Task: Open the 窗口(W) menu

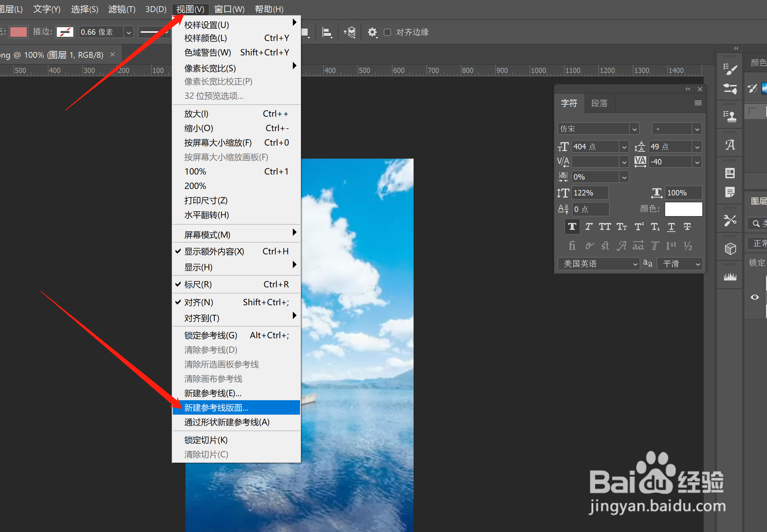Action: click(x=229, y=9)
